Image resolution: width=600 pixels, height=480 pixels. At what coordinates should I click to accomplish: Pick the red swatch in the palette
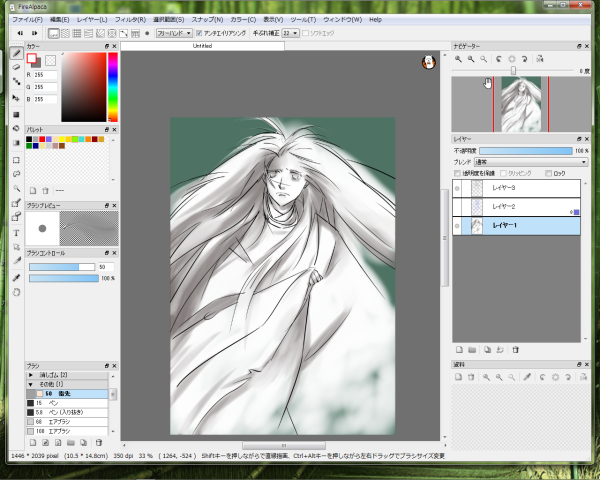[42, 139]
